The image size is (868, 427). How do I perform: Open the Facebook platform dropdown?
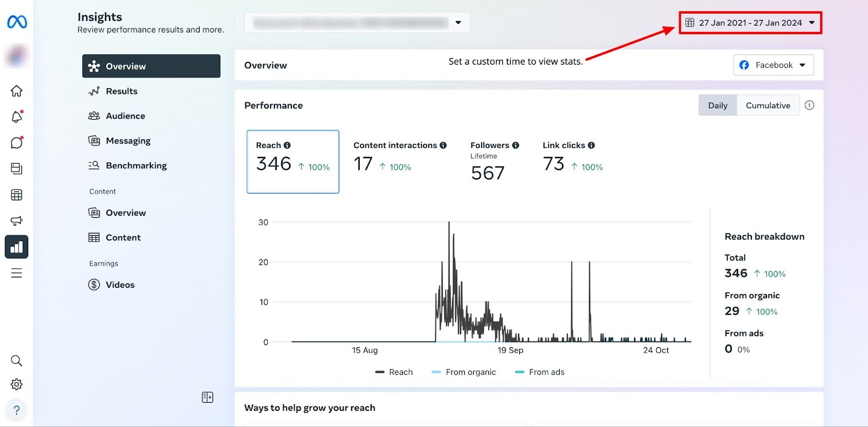[x=774, y=65]
